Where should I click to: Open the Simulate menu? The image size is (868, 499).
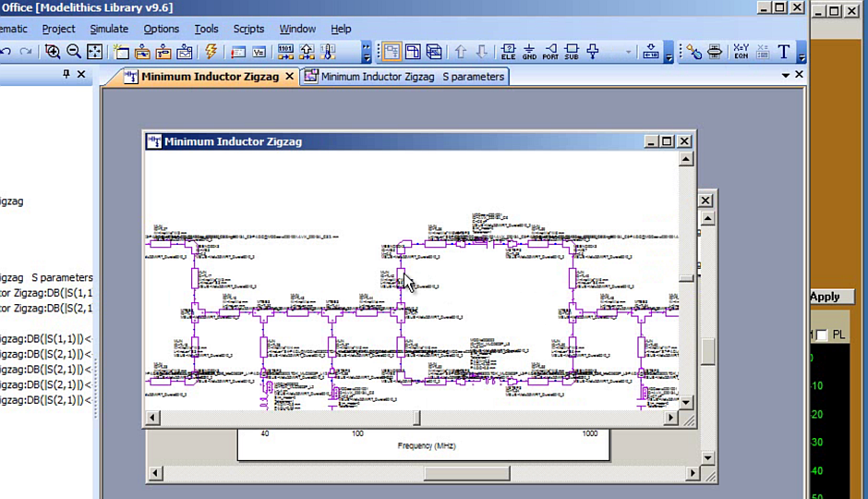[109, 29]
